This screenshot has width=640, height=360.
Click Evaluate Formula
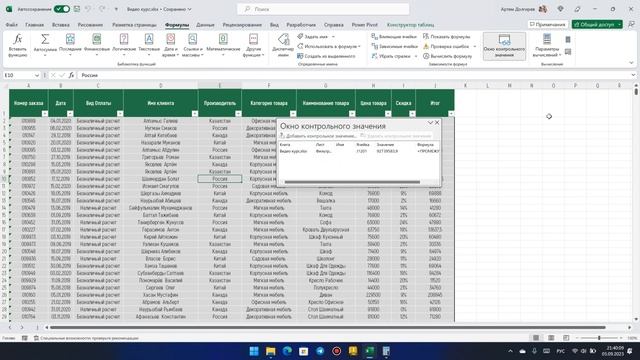pyautogui.click(x=447, y=56)
